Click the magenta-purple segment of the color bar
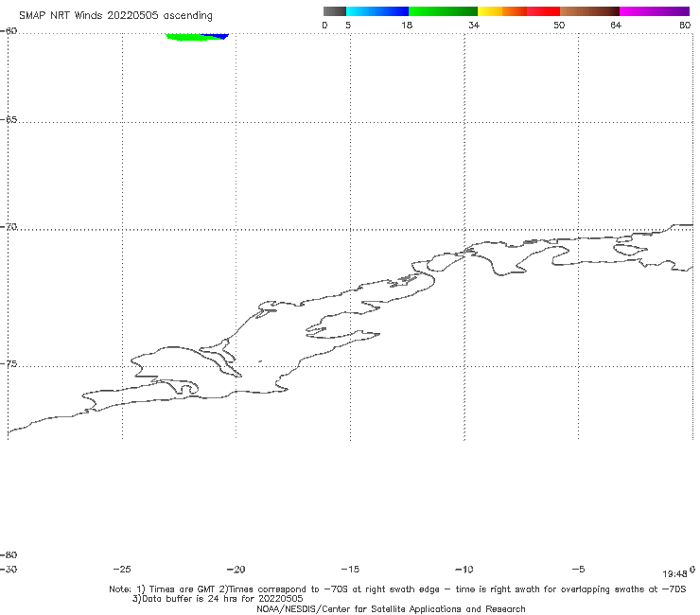700x615 pixels. click(655, 11)
